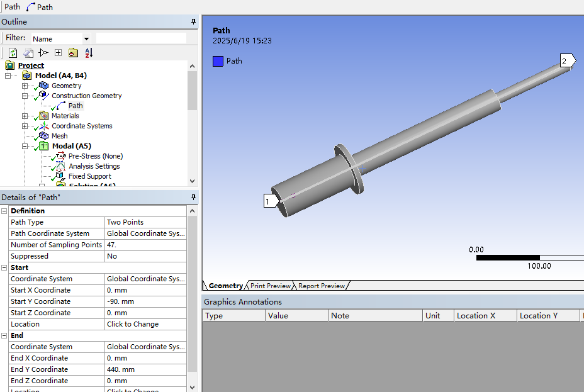This screenshot has width=584, height=392.
Task: Click the Unit column header
Action: 439,315
